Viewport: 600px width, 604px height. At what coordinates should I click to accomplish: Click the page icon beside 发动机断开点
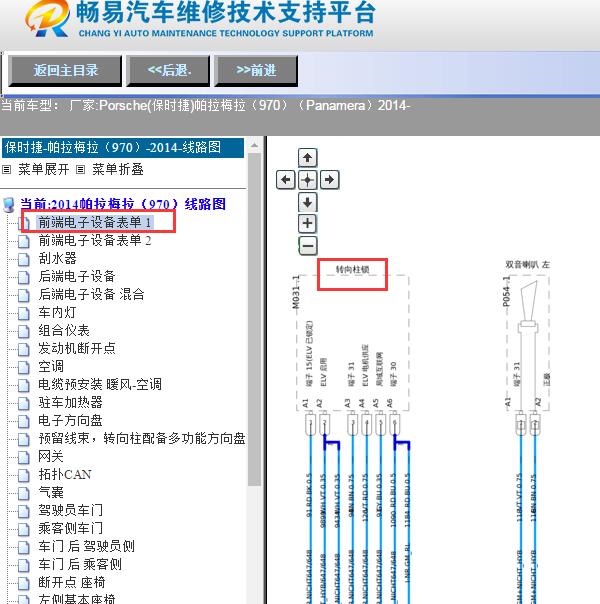pos(24,349)
